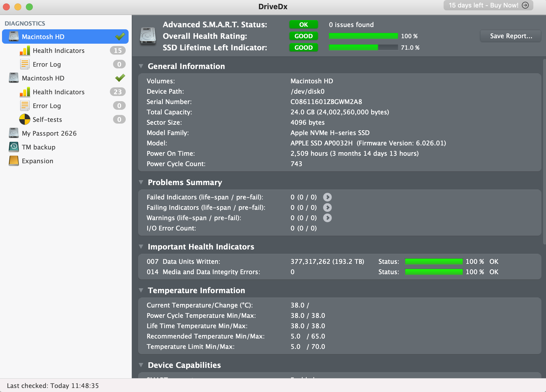Click the Power Cycle Count value 743
This screenshot has width=546, height=392.
296,164
